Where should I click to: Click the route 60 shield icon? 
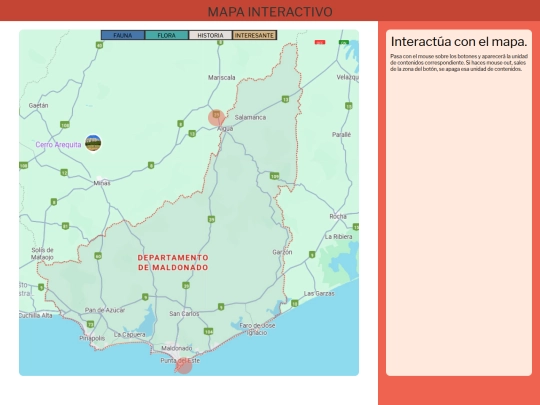[98, 256]
